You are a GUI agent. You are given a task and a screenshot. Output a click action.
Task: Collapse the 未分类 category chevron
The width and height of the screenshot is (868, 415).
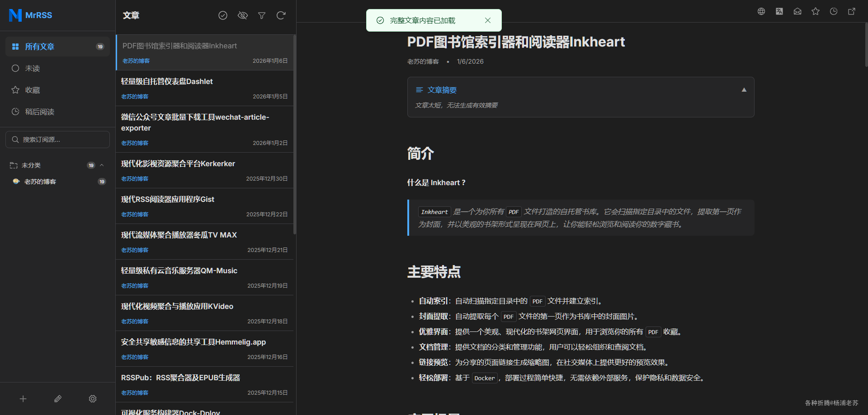click(102, 165)
